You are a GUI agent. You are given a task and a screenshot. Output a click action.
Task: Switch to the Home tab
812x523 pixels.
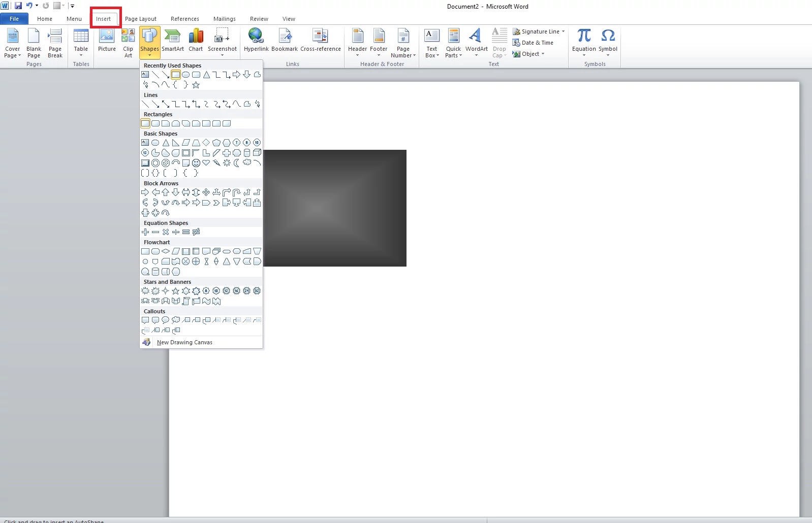[45, 19]
